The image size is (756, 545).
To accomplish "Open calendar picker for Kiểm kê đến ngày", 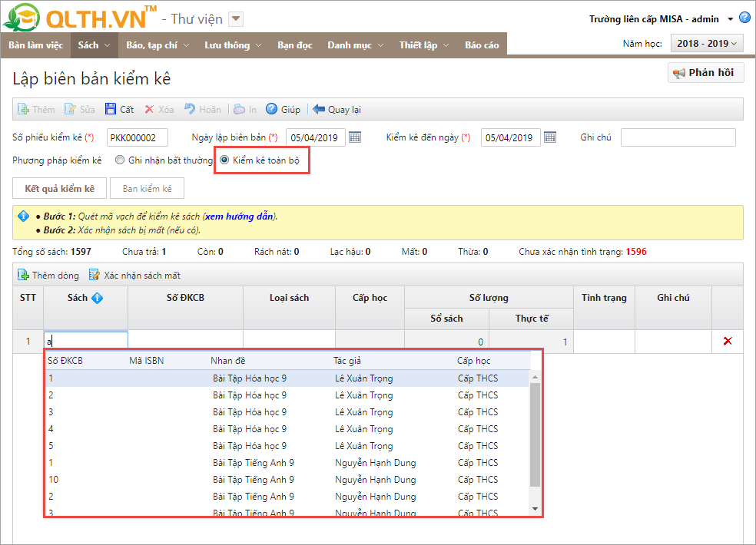I will point(550,137).
